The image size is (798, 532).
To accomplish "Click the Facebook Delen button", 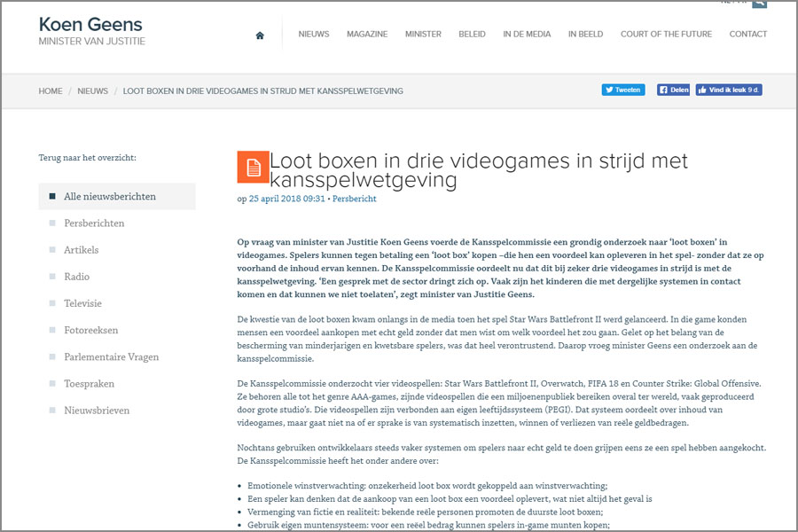I will click(x=673, y=90).
